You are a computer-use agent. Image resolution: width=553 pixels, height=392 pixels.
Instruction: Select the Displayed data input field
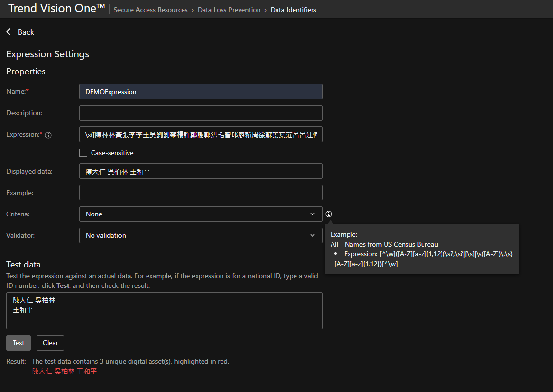tap(201, 171)
